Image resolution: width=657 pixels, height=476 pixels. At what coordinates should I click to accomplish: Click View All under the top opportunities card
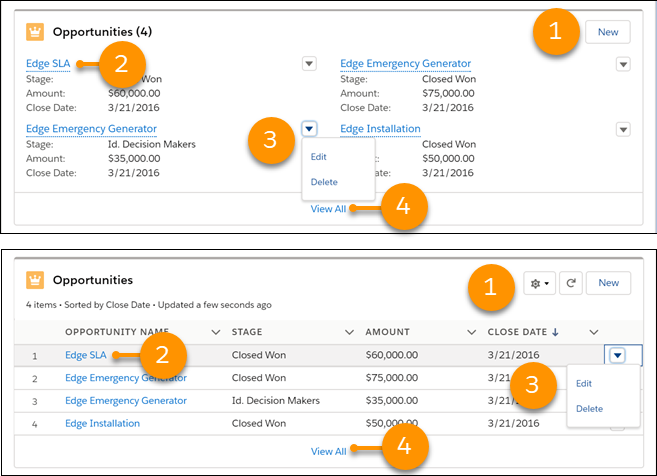(x=328, y=208)
